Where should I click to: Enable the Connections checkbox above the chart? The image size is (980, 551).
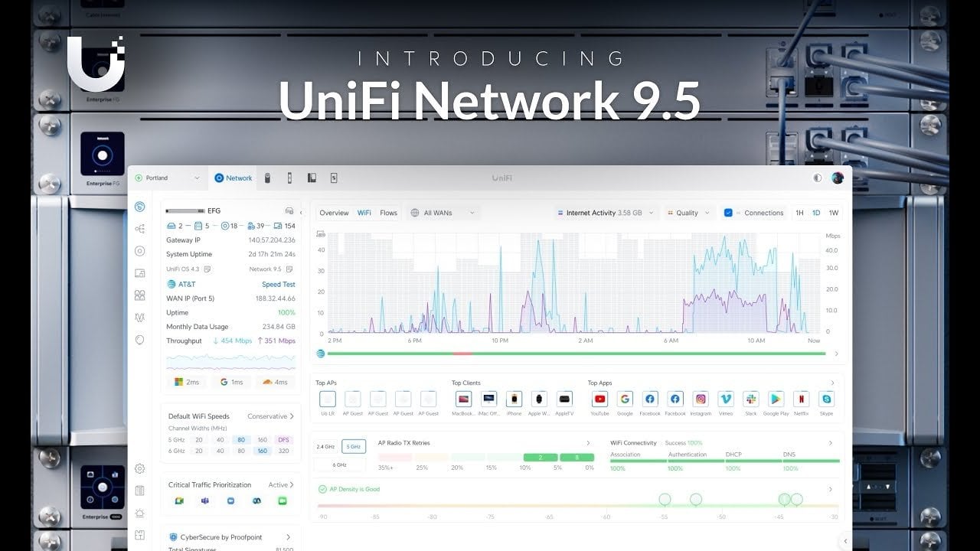pos(727,213)
